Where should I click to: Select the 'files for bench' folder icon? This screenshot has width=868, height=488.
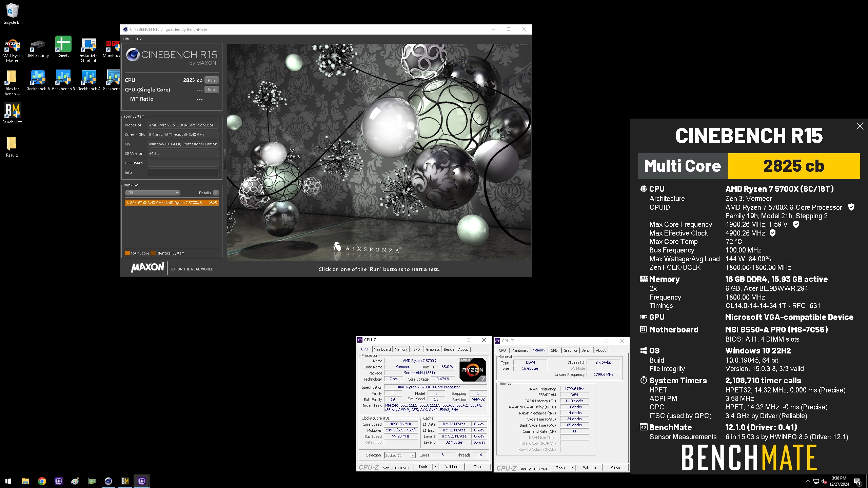click(x=12, y=83)
